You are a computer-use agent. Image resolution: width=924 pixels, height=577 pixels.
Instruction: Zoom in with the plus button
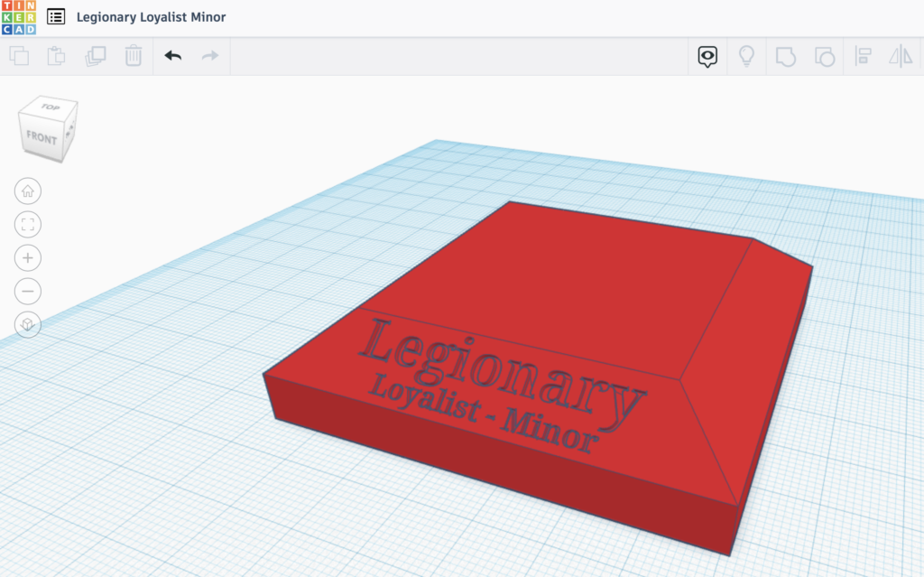coord(28,258)
